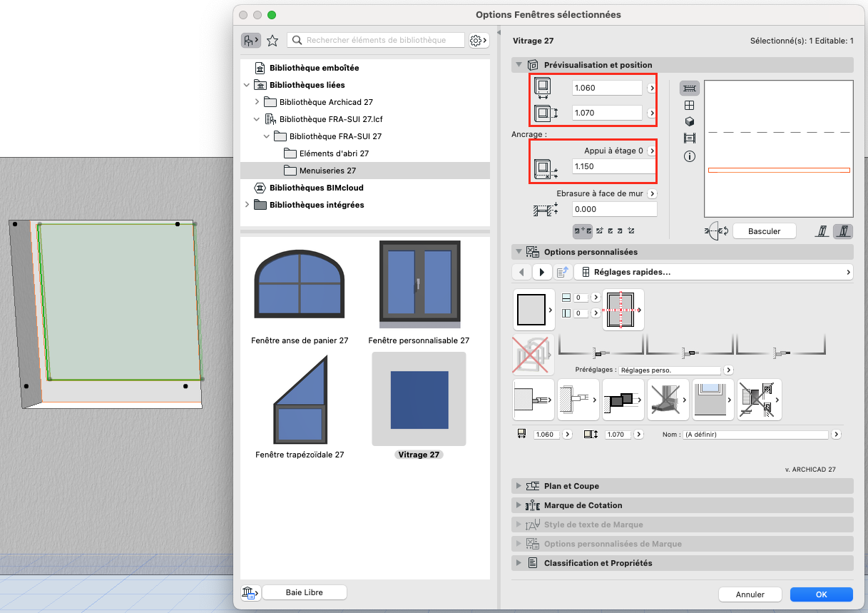Open arrow next to Préréglages field
Image resolution: width=868 pixels, height=613 pixels.
tap(728, 370)
